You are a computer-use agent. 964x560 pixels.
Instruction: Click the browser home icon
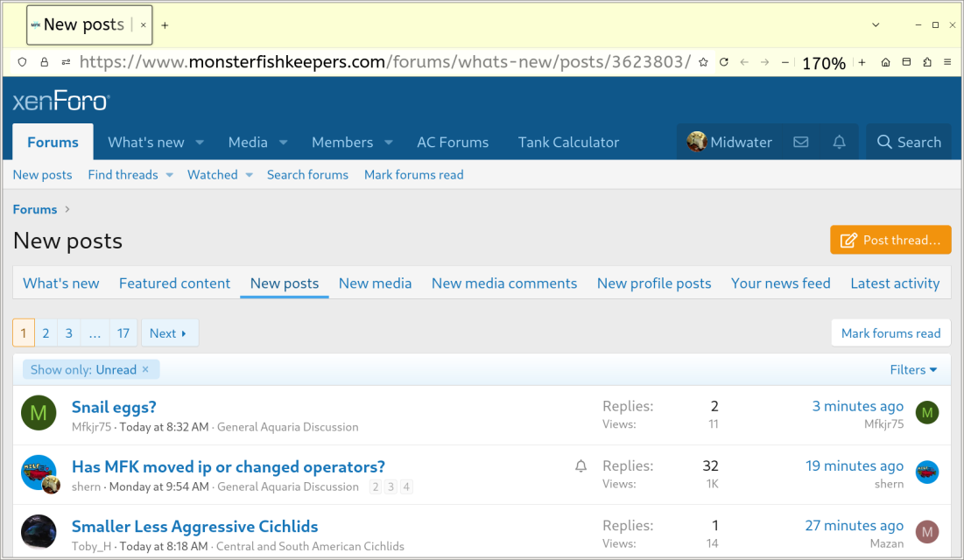(885, 62)
